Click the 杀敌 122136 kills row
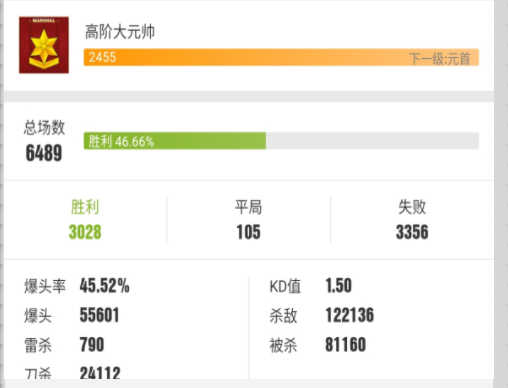The image size is (508, 388). pos(322,315)
